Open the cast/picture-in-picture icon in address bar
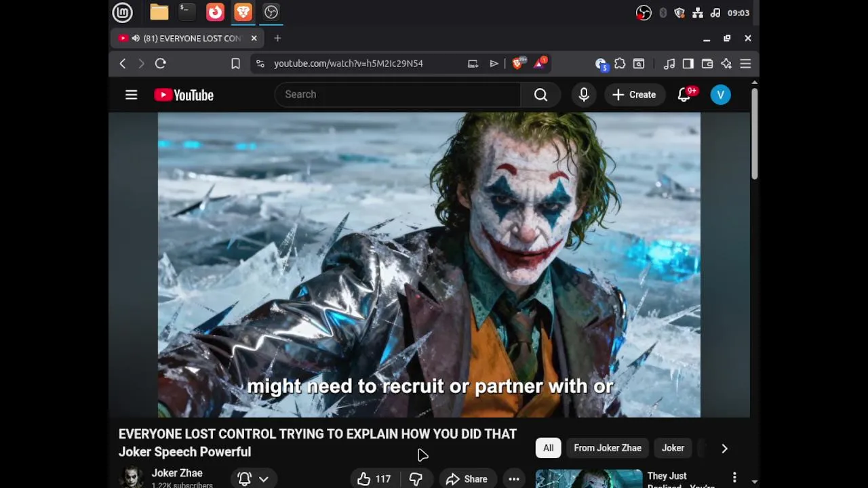 point(473,64)
